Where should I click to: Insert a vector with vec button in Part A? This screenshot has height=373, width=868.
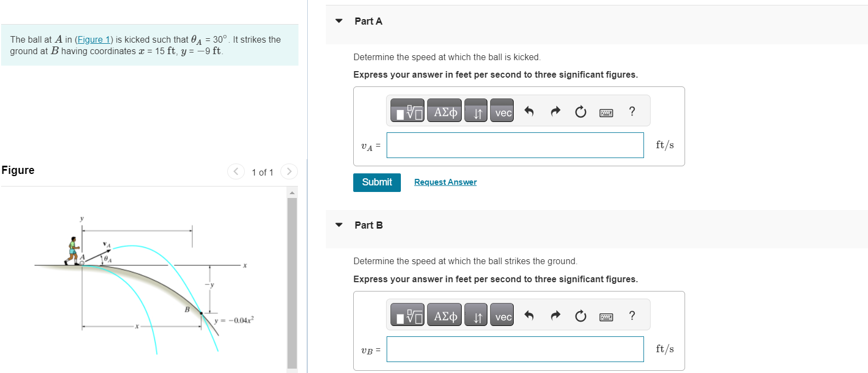(x=502, y=110)
